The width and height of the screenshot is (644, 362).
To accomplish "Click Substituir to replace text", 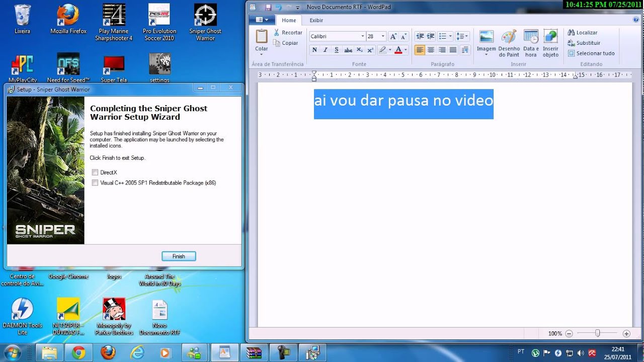I will (x=584, y=43).
